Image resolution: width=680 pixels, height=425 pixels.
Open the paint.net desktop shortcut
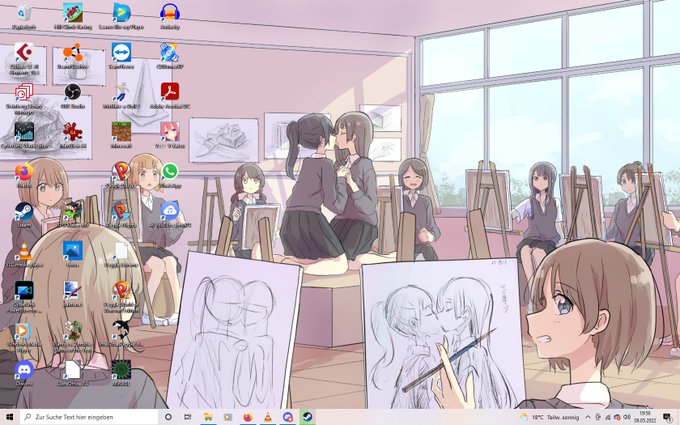72,294
